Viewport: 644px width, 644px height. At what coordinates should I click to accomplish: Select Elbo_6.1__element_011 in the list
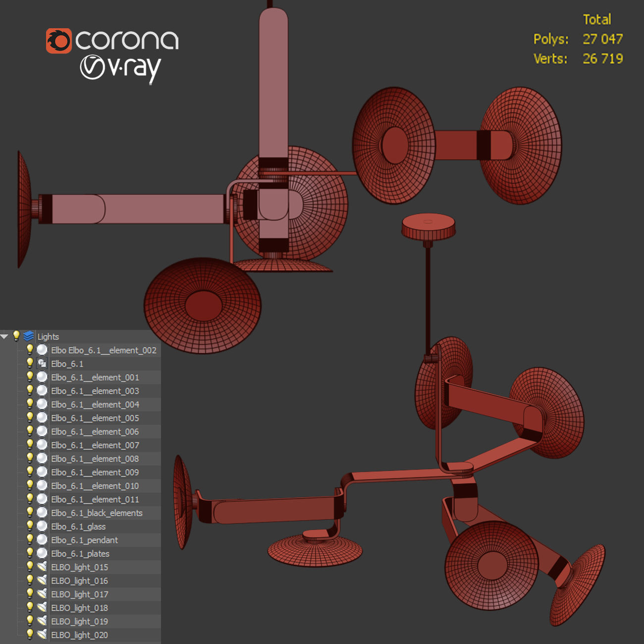95,499
